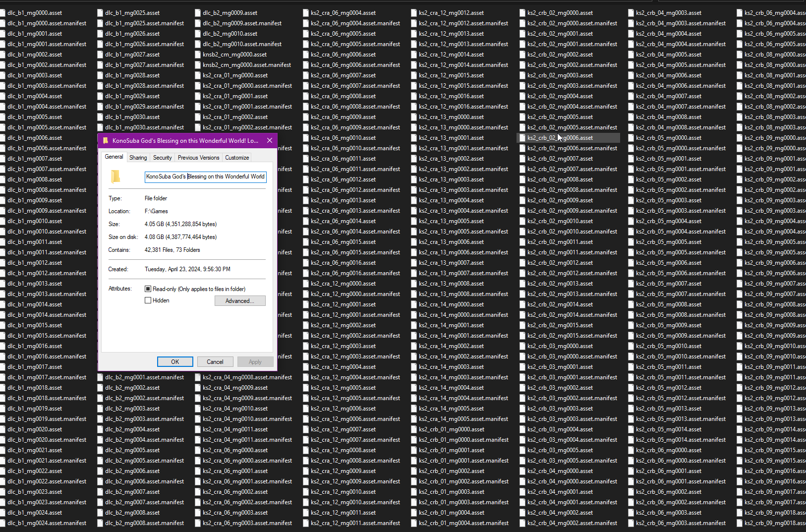Select file ks2_crb_02_mg0015.asset
806x532 pixels.
coord(560,325)
